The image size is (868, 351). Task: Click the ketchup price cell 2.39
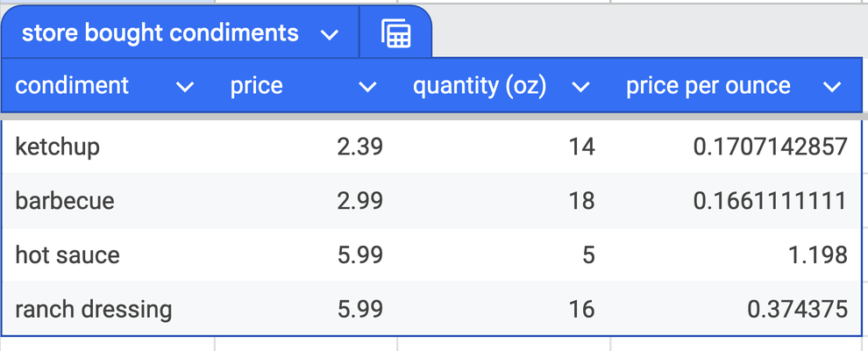(359, 147)
